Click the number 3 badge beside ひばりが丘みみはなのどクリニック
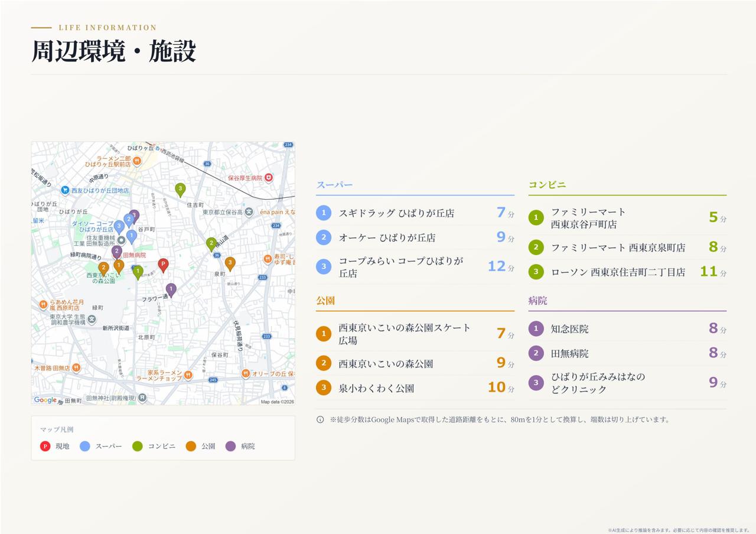 click(536, 383)
